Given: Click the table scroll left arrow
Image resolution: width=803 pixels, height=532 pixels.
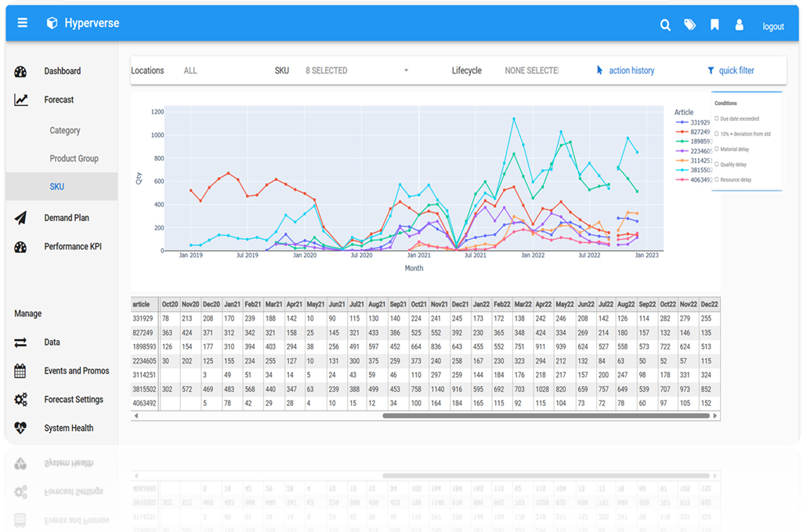Looking at the screenshot, I should [136, 416].
